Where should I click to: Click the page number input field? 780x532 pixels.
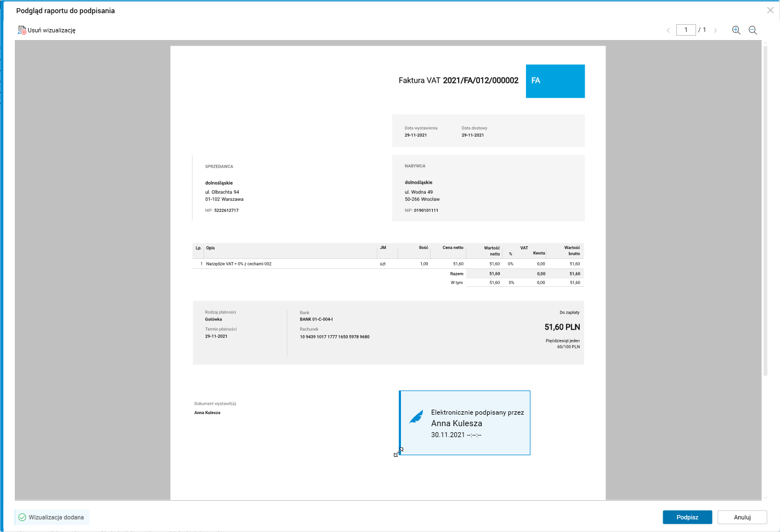tap(686, 30)
